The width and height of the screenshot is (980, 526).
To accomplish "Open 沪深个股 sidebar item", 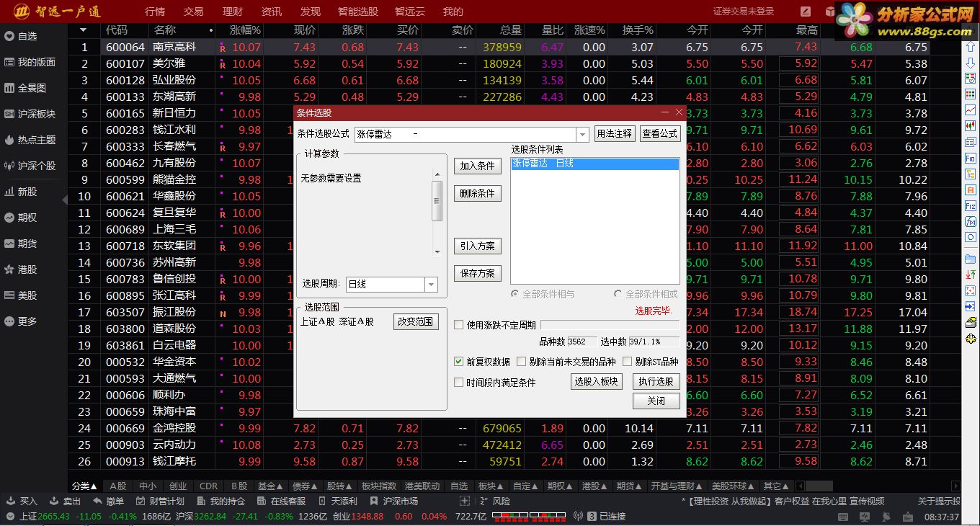I will [30, 166].
